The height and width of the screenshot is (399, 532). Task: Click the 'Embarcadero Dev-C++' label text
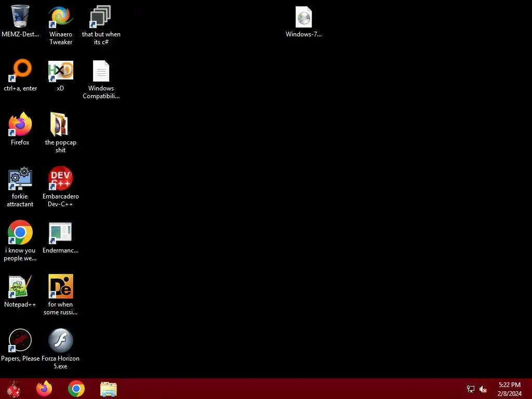pos(61,200)
